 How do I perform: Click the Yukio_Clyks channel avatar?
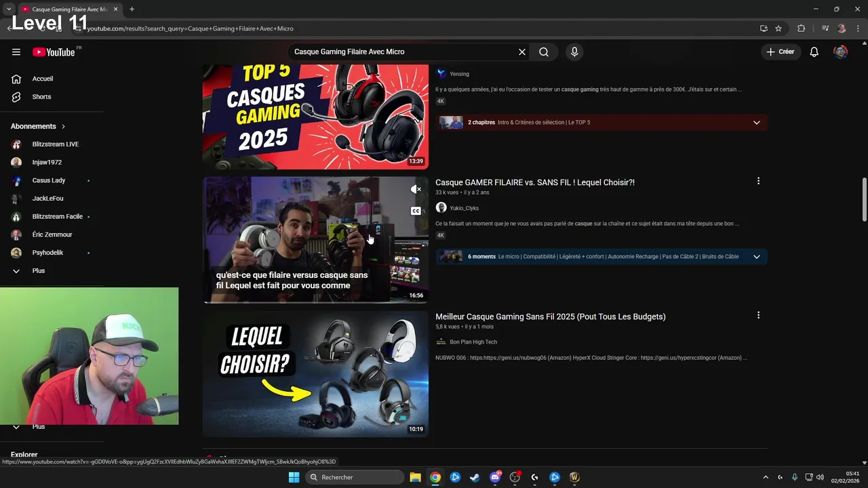click(441, 208)
